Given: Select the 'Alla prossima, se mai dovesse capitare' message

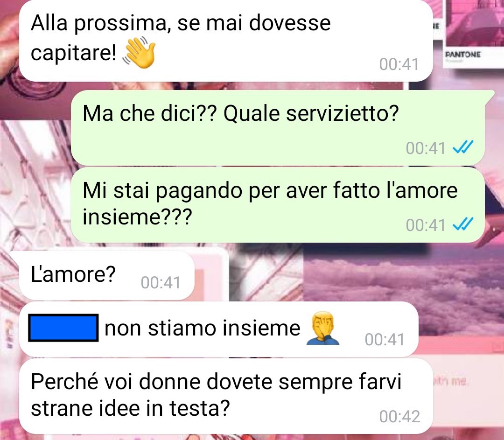Looking at the screenshot, I should pyautogui.click(x=226, y=40).
